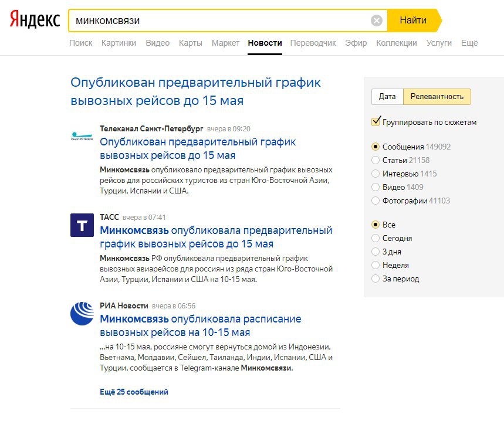Click the РИА Новости logo icon

[x=82, y=314]
